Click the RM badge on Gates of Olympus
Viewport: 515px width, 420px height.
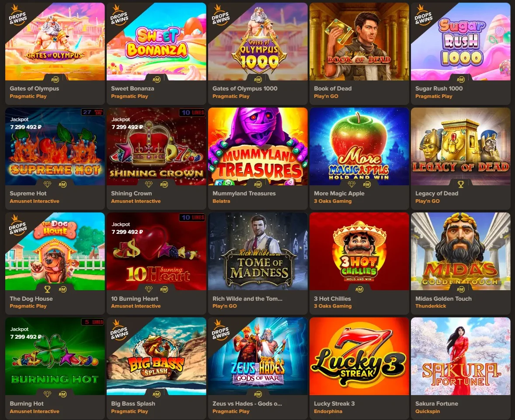[55, 80]
